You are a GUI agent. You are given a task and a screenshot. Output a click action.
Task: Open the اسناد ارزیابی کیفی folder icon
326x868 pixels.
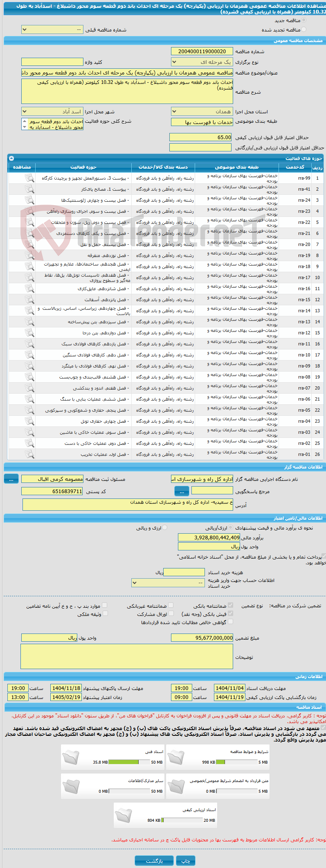pos(124,815)
